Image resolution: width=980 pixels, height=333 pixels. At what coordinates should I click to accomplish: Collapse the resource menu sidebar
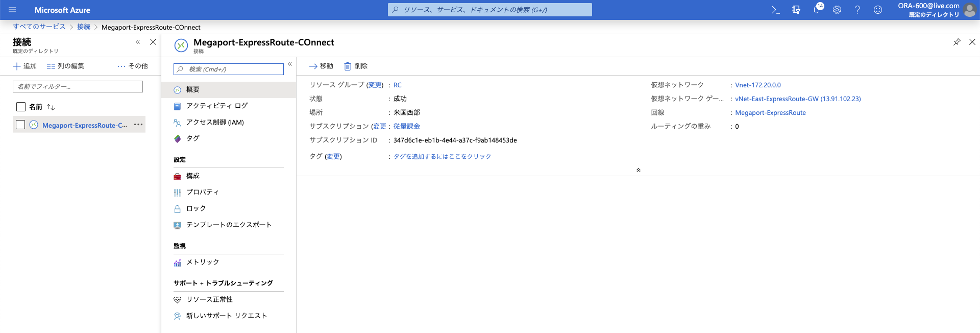click(x=290, y=64)
